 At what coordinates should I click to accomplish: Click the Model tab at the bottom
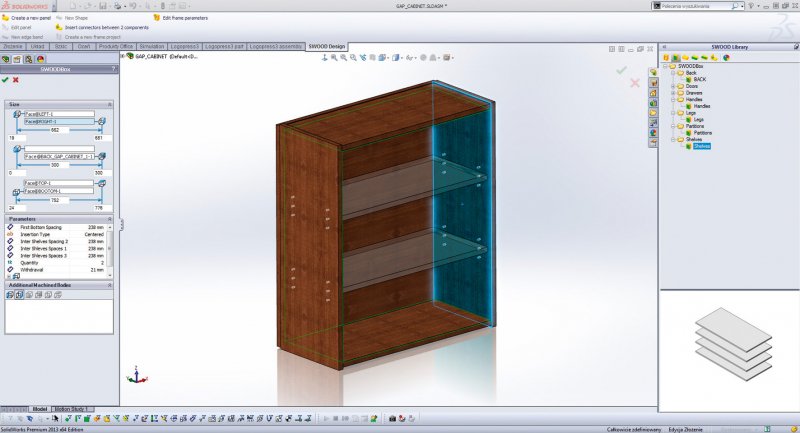tap(40, 409)
